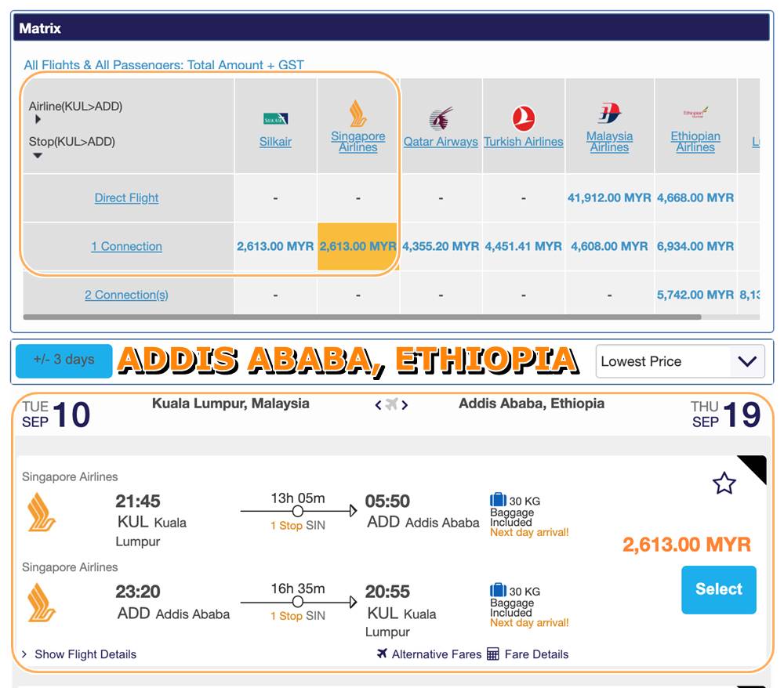This screenshot has height=688, width=784.
Task: Open the Malaysia Airlines link
Action: 609,141
